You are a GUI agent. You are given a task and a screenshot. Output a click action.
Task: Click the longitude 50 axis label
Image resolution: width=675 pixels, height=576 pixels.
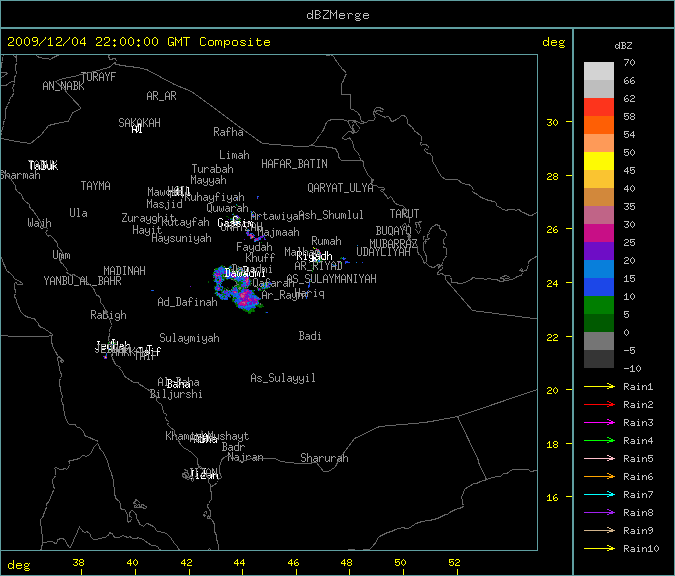pyautogui.click(x=400, y=562)
